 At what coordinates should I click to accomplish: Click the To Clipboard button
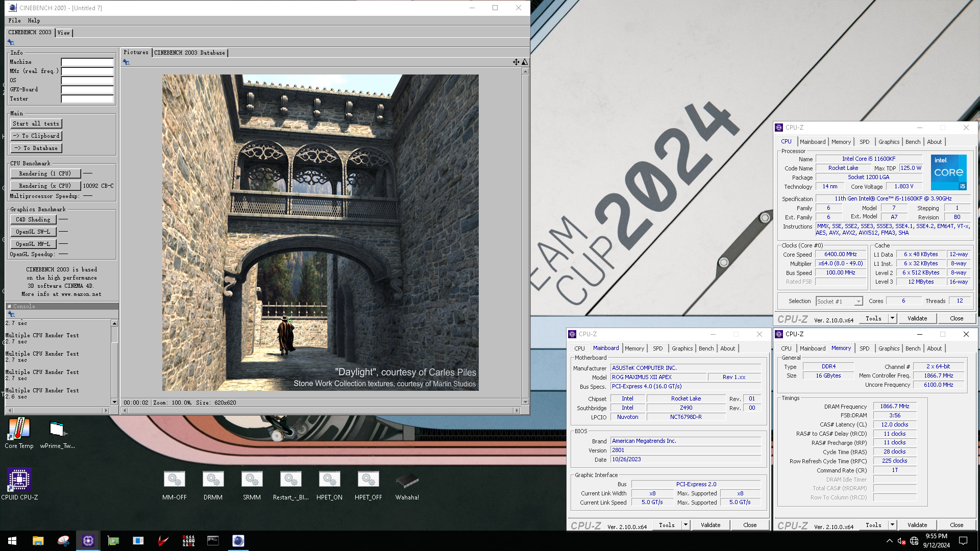tap(36, 136)
